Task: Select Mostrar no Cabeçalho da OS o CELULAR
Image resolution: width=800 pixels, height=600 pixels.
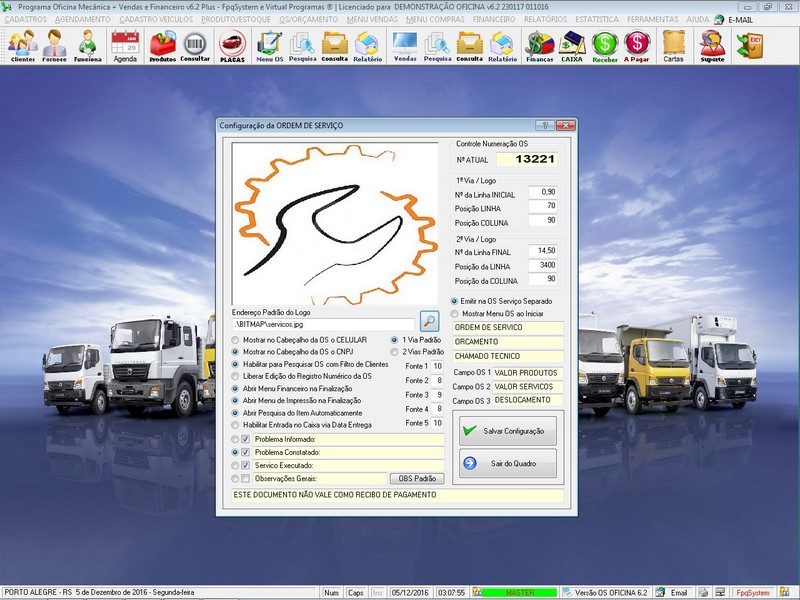Action: tap(235, 340)
